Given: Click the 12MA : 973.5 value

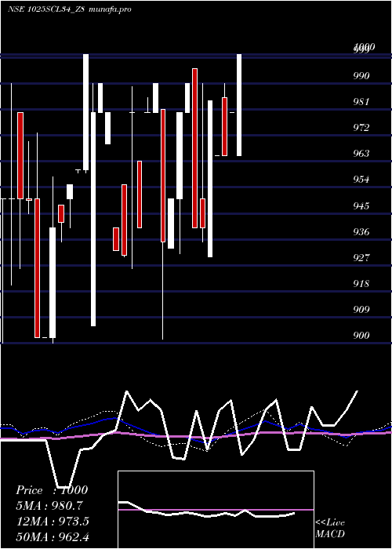Looking at the screenshot, I should (53, 521).
